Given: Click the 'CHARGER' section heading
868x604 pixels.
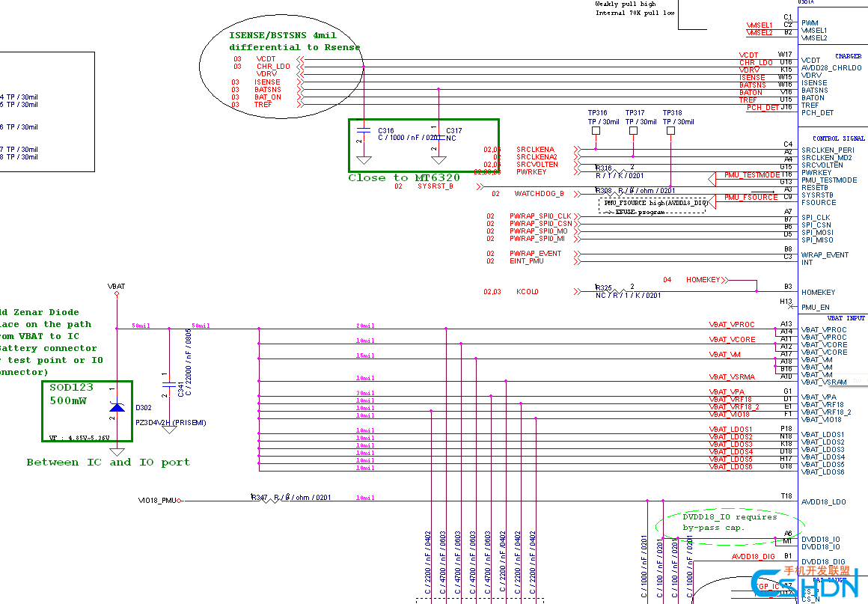Looking at the screenshot, I should (x=848, y=56).
